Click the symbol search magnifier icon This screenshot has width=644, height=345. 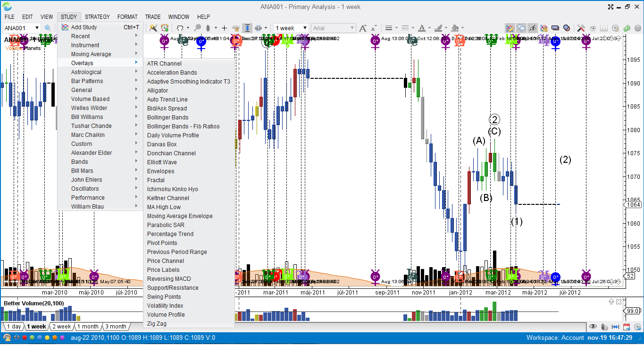pyautogui.click(x=48, y=28)
